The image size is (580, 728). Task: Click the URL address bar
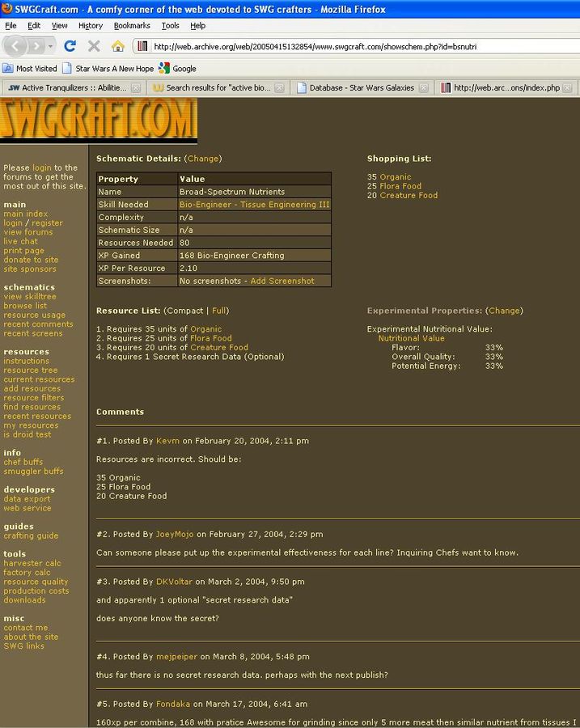pos(356,46)
